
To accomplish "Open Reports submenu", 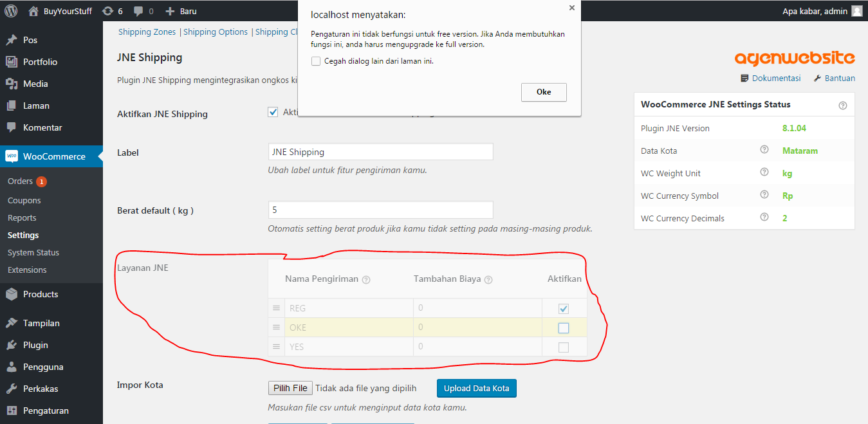I will click(22, 217).
